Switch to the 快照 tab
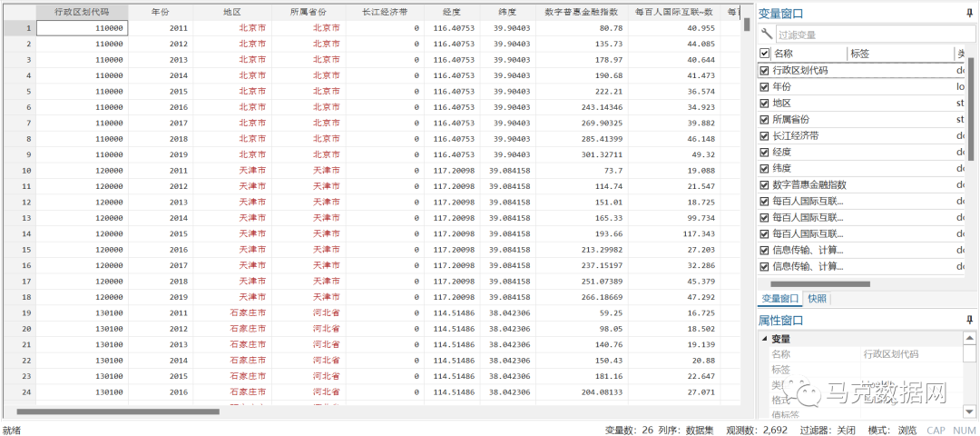The width and height of the screenshot is (980, 436). tap(817, 298)
